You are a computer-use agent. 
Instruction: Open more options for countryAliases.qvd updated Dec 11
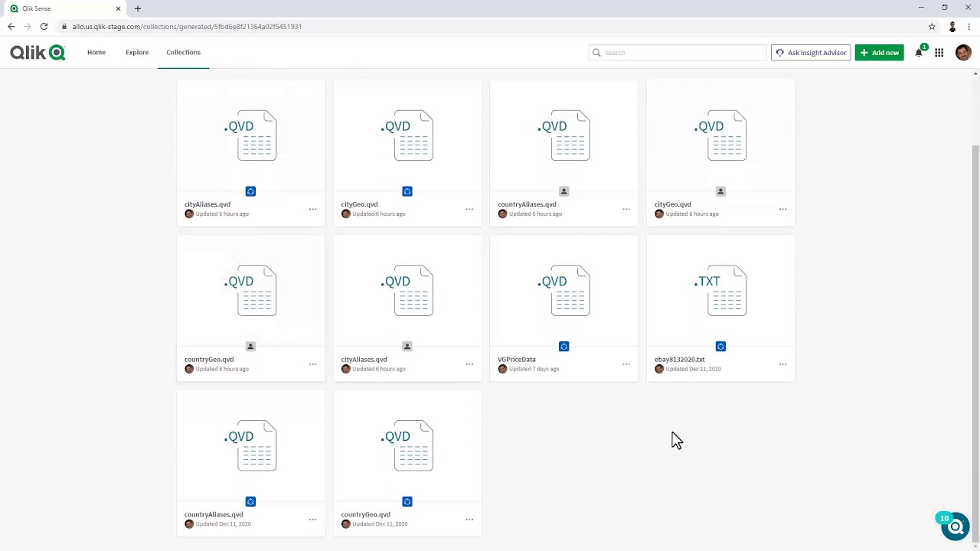[312, 520]
